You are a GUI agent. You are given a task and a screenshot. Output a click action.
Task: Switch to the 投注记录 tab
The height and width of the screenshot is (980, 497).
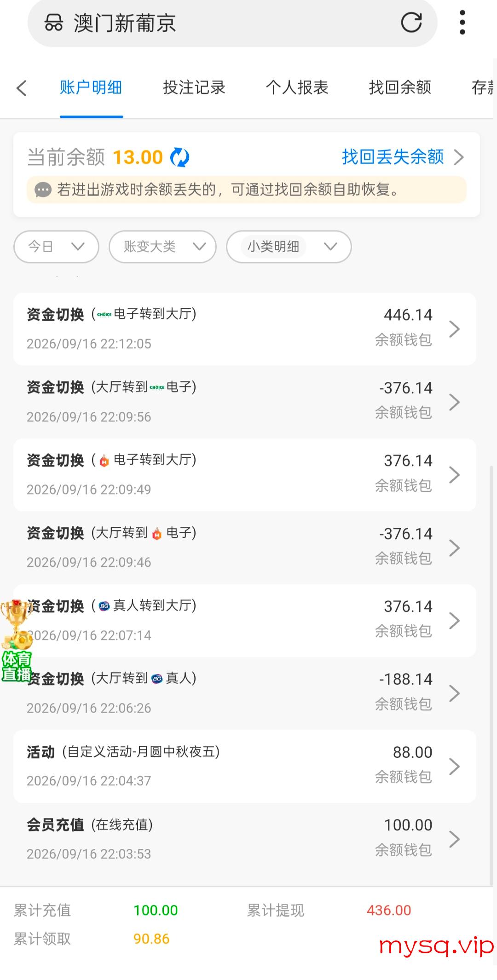[x=194, y=87]
